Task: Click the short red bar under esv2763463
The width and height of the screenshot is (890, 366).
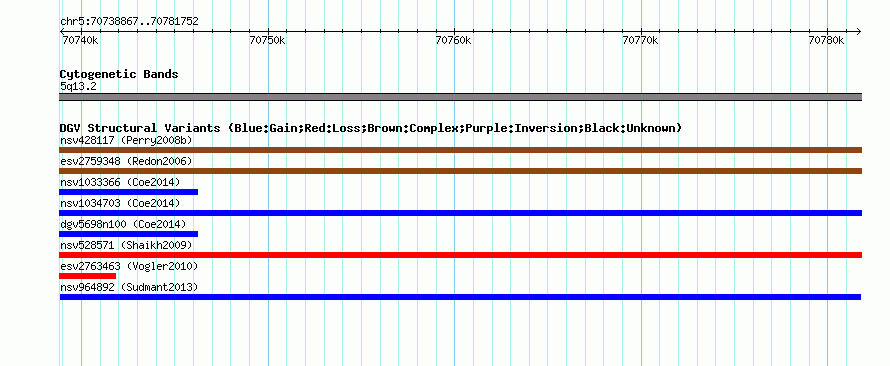Action: tap(87, 276)
